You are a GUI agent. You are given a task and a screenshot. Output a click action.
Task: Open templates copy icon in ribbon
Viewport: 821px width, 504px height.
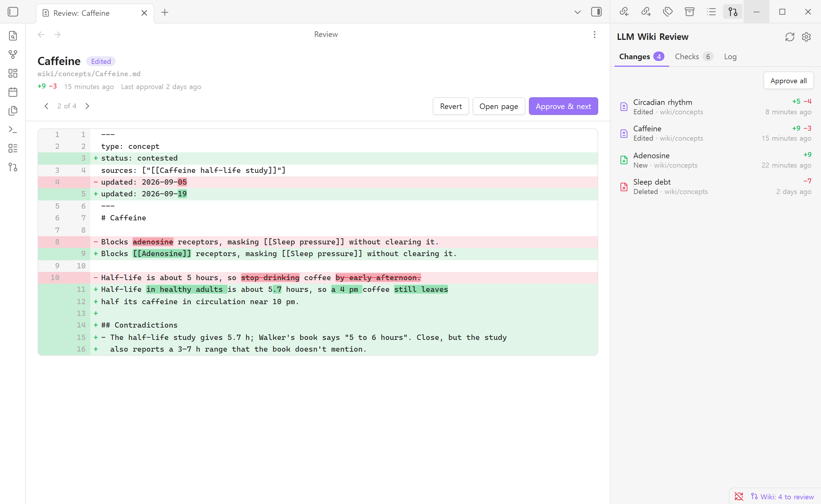(13, 110)
